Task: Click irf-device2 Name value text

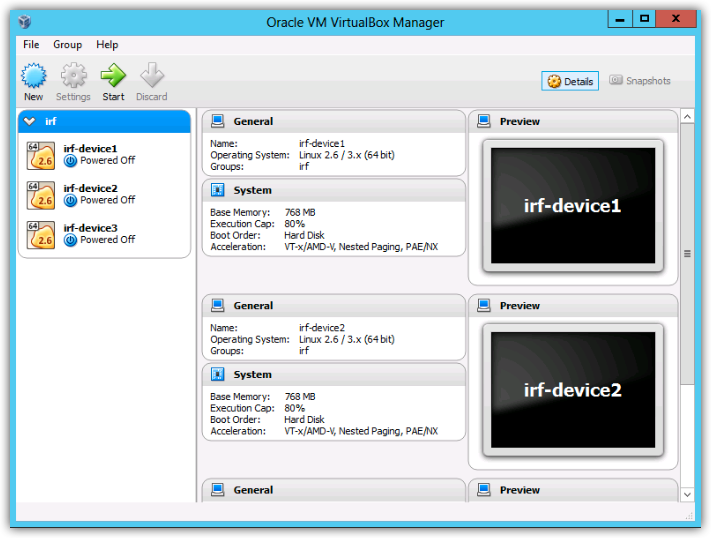Action: pos(321,328)
